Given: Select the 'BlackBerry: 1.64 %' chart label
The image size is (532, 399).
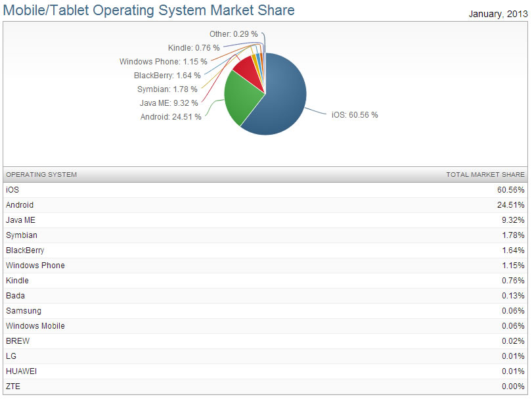Looking at the screenshot, I should pyautogui.click(x=167, y=76).
